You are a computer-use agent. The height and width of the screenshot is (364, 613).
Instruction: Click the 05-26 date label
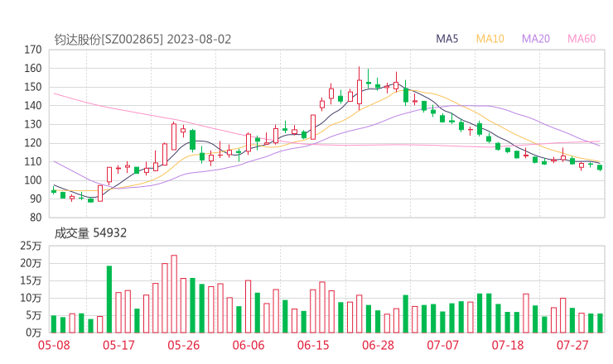(184, 346)
